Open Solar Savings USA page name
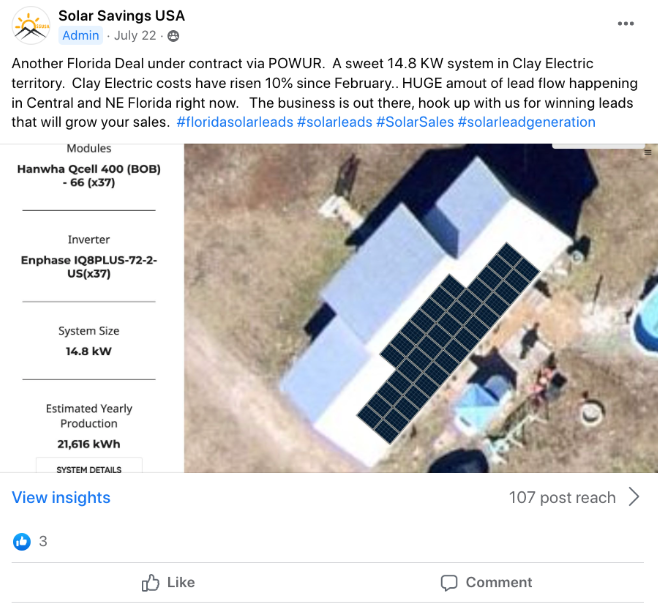The width and height of the screenshot is (660, 605). (121, 16)
